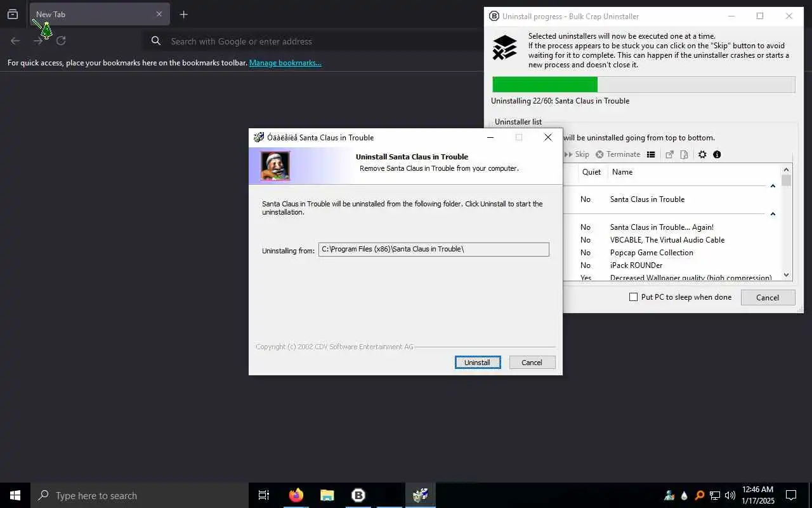Viewport: 812px width, 508px height.
Task: Click the person tray icon in system tray
Action: point(669,495)
